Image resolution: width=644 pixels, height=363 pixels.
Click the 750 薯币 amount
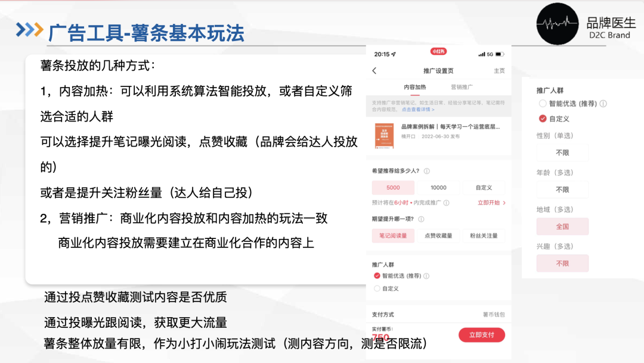pos(380,337)
